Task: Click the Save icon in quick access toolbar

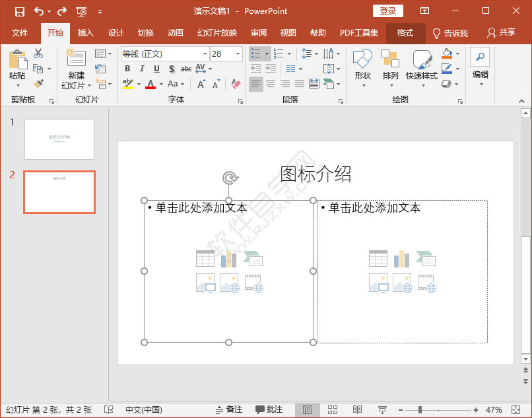Action: tap(19, 11)
